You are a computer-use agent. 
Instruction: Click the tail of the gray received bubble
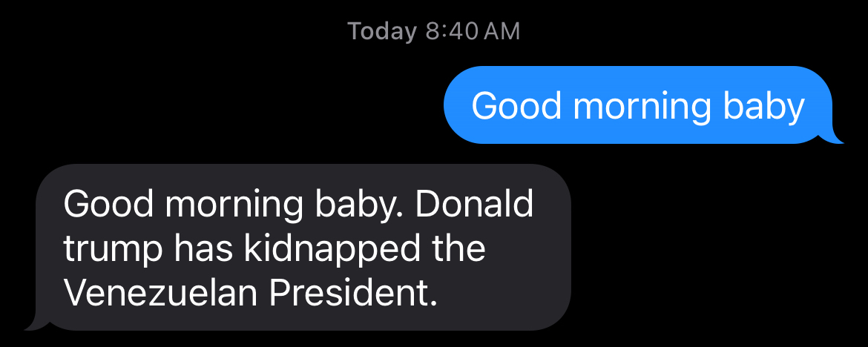pos(33,324)
